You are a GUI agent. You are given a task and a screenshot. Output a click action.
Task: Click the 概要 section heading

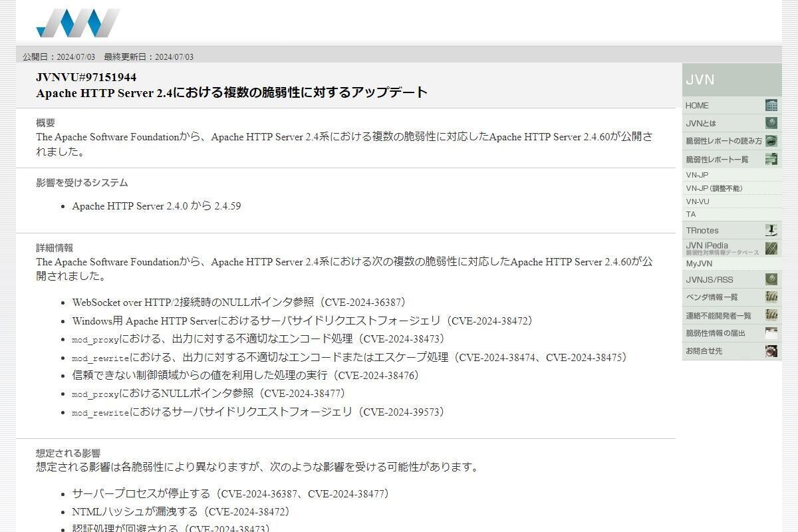45,123
